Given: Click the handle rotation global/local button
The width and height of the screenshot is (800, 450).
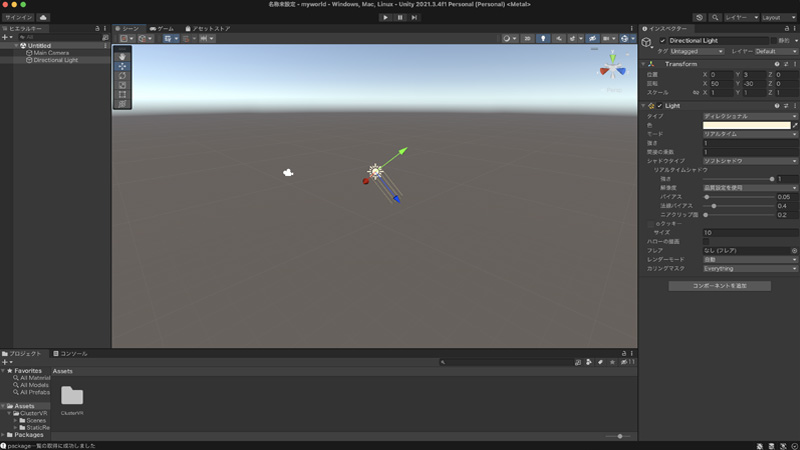Looking at the screenshot, I should (145, 38).
